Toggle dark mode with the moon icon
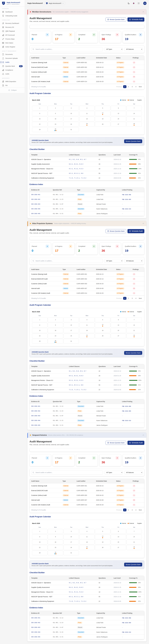This screenshot has height=644, width=149. tap(129, 3)
